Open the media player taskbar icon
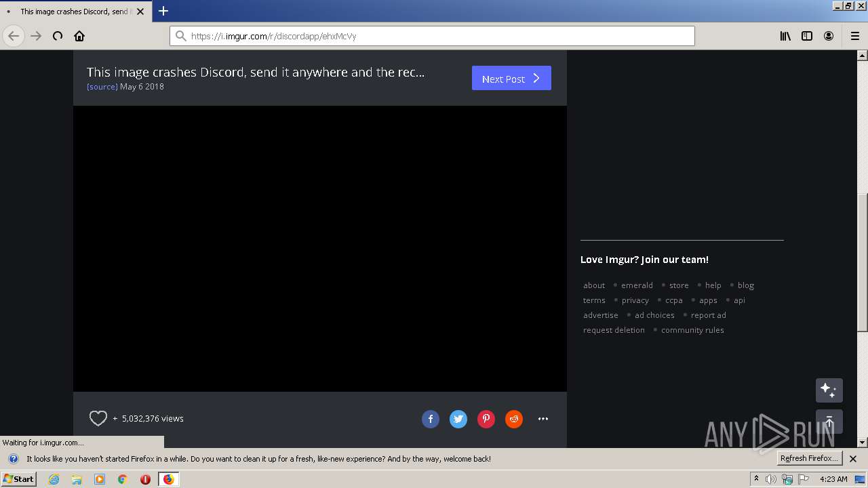 (x=100, y=479)
